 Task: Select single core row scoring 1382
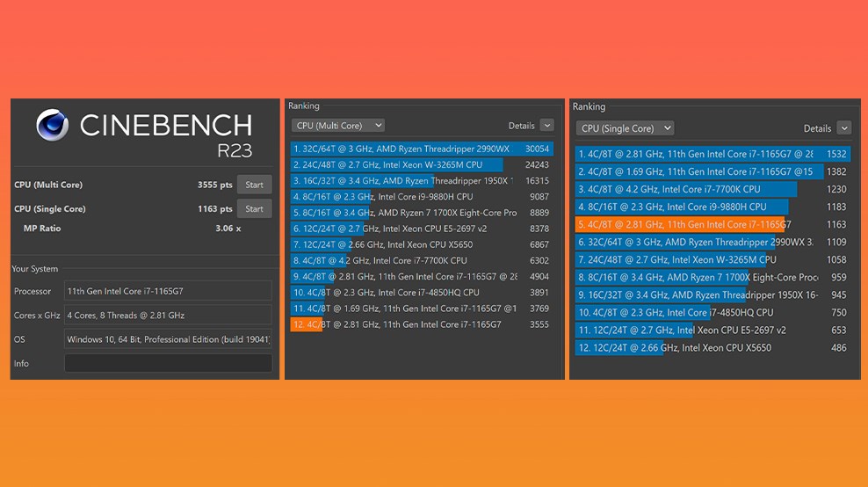click(x=712, y=171)
